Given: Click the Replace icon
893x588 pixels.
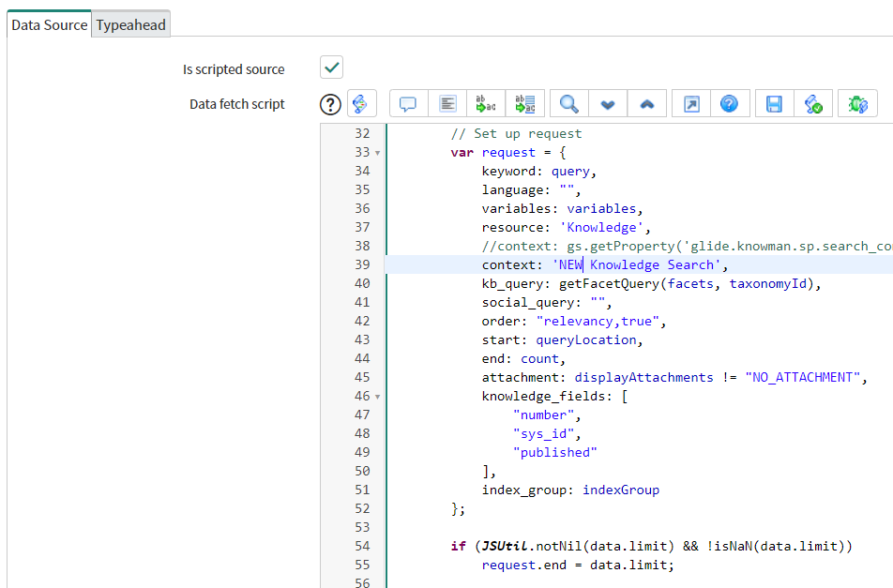Looking at the screenshot, I should (x=486, y=103).
